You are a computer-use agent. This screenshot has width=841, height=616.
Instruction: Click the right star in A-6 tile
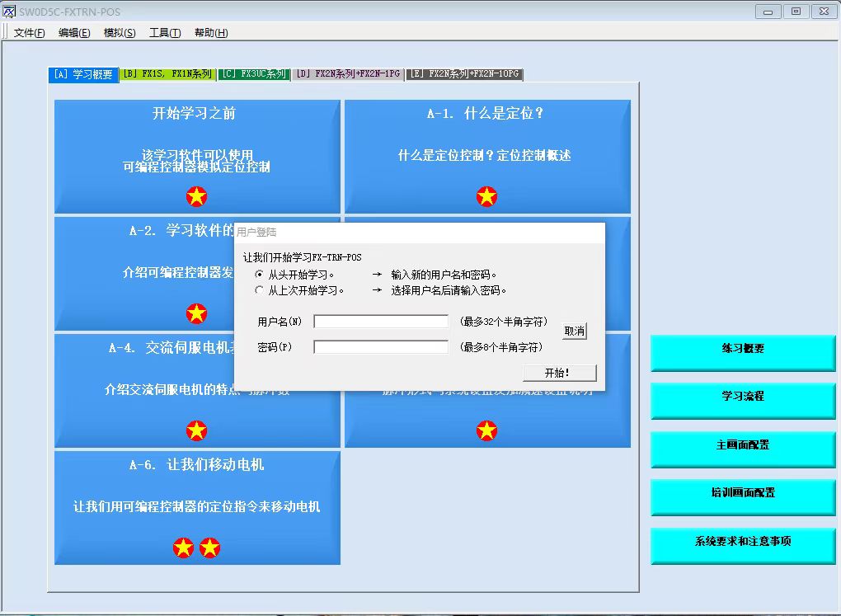click(x=210, y=548)
